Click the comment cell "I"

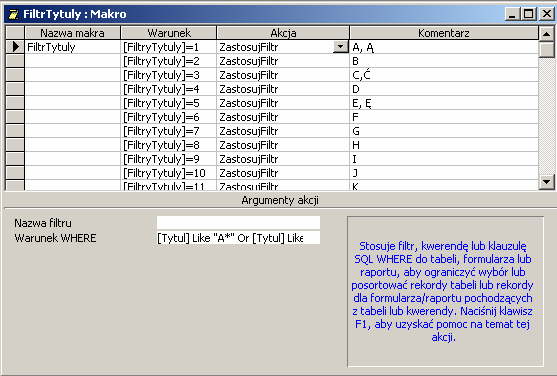[x=444, y=159]
